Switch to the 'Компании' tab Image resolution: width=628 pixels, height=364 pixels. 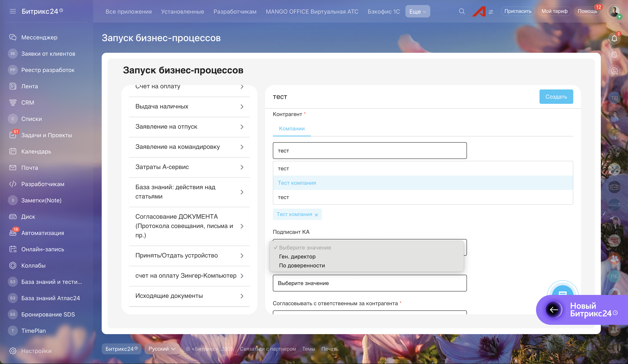(x=291, y=129)
